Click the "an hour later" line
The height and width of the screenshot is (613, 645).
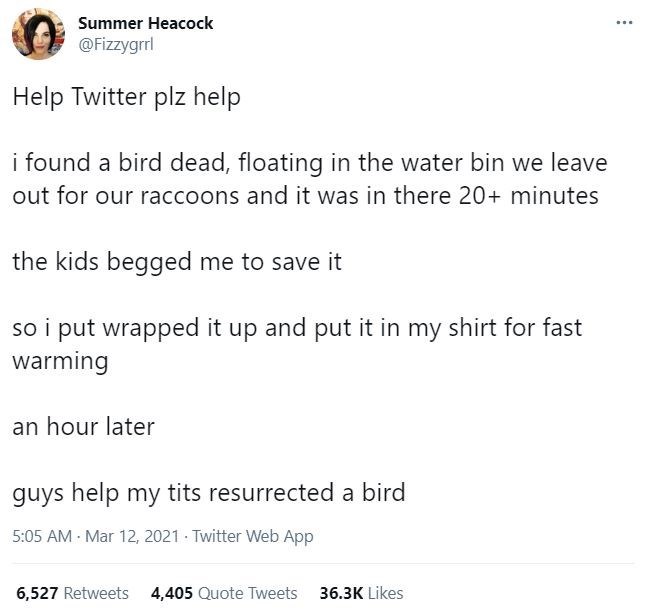(x=84, y=426)
